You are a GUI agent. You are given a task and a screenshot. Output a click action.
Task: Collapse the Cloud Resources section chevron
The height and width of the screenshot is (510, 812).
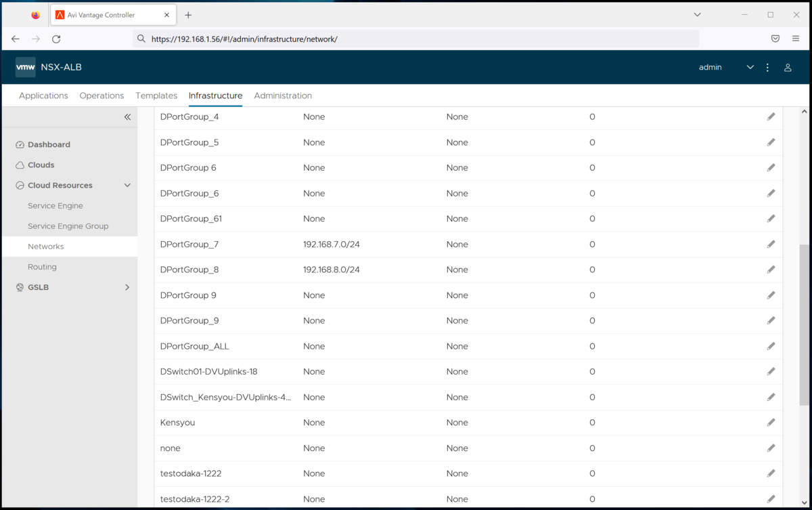coord(127,186)
